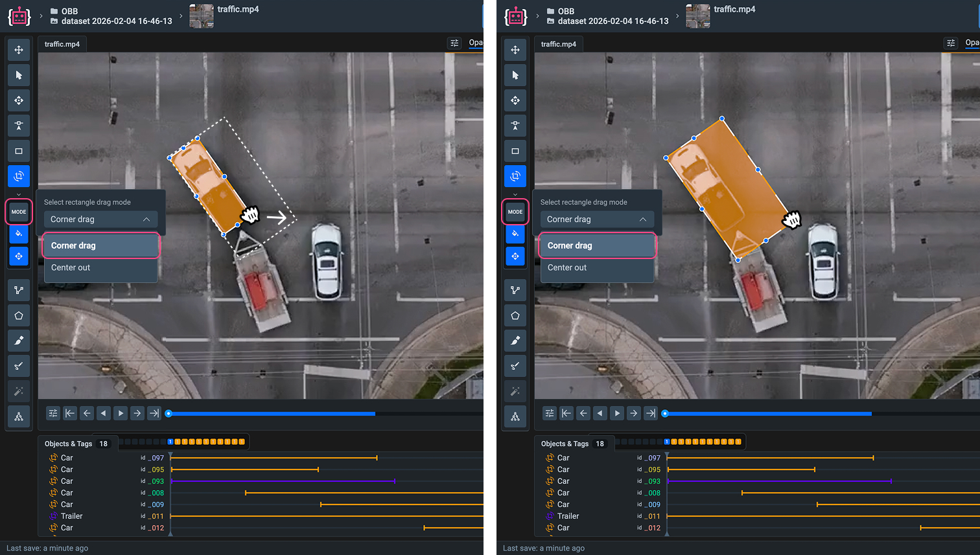Viewport: 980px width, 555px height.
Task: Click the brush tool in left panel
Action: tap(19, 341)
